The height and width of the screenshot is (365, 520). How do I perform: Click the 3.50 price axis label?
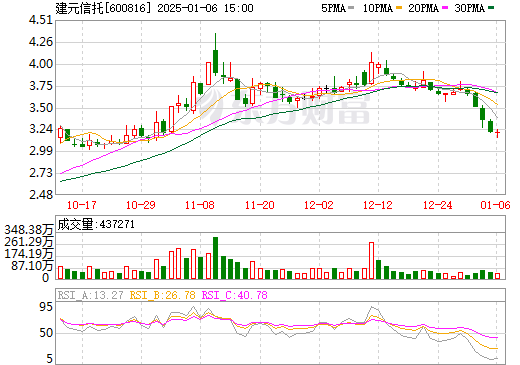[x=41, y=108]
